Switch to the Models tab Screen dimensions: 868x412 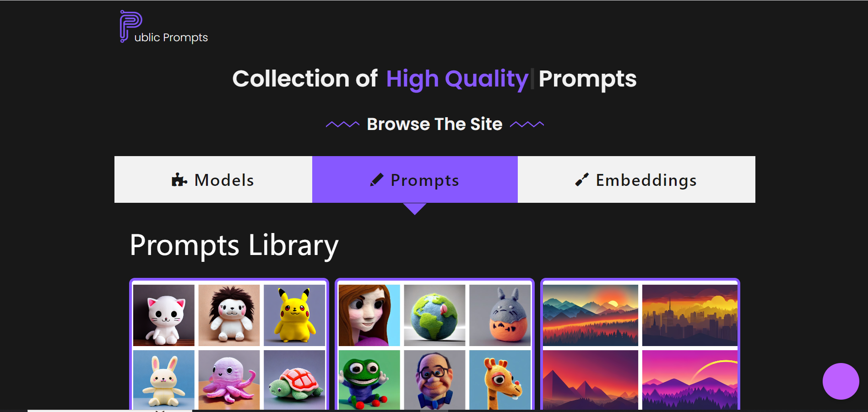(x=213, y=179)
